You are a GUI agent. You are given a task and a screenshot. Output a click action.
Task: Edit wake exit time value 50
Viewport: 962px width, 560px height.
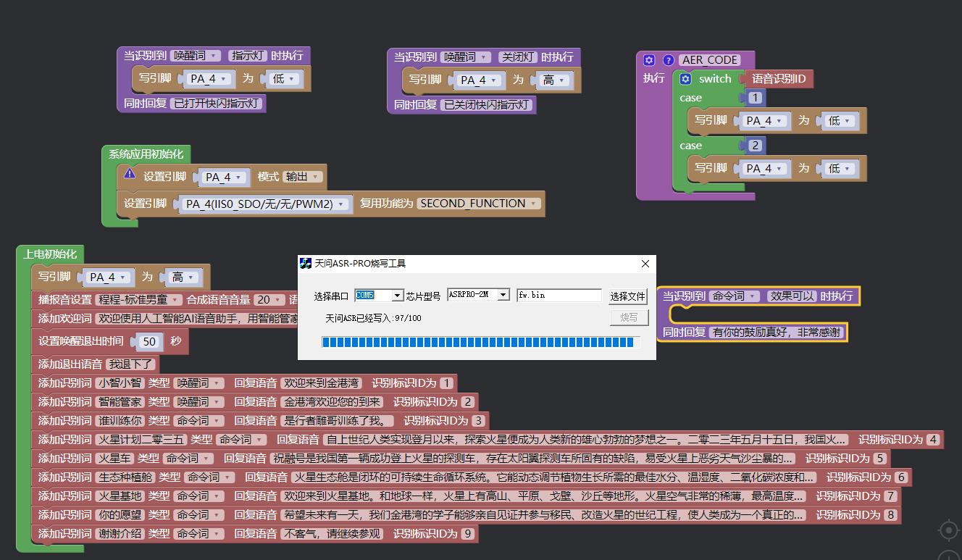149,342
